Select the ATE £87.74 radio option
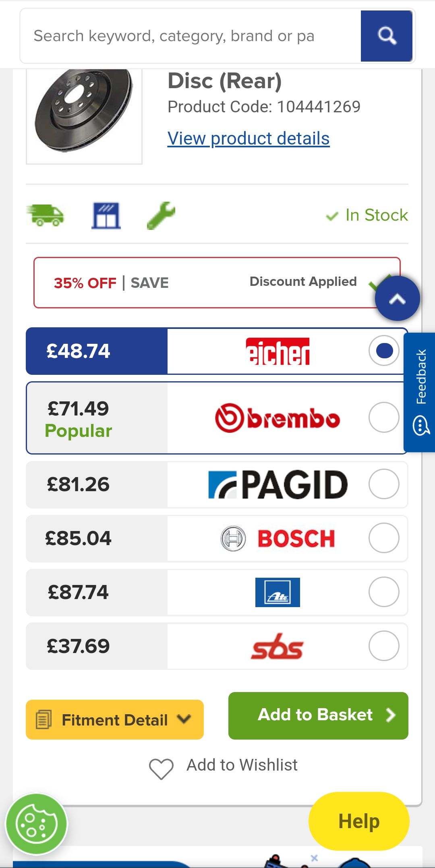Image resolution: width=435 pixels, height=868 pixels. click(x=383, y=592)
